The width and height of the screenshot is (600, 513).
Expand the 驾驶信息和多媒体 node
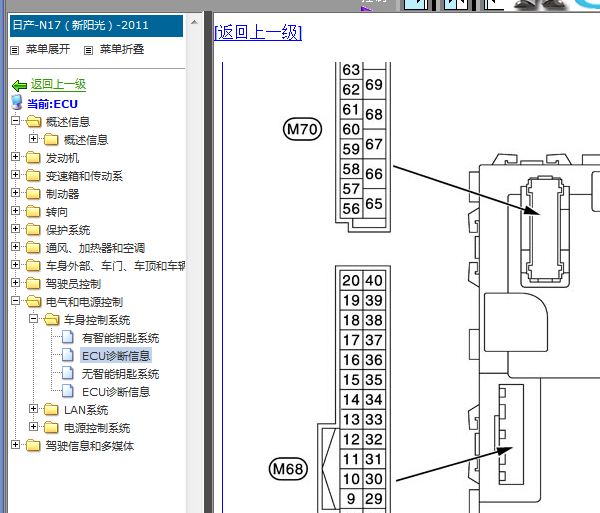(15, 445)
